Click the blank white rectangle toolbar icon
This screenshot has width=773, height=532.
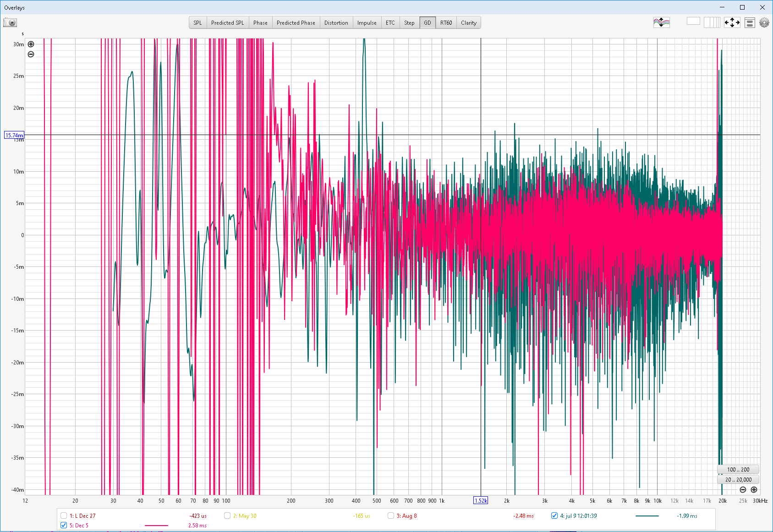[693, 21]
